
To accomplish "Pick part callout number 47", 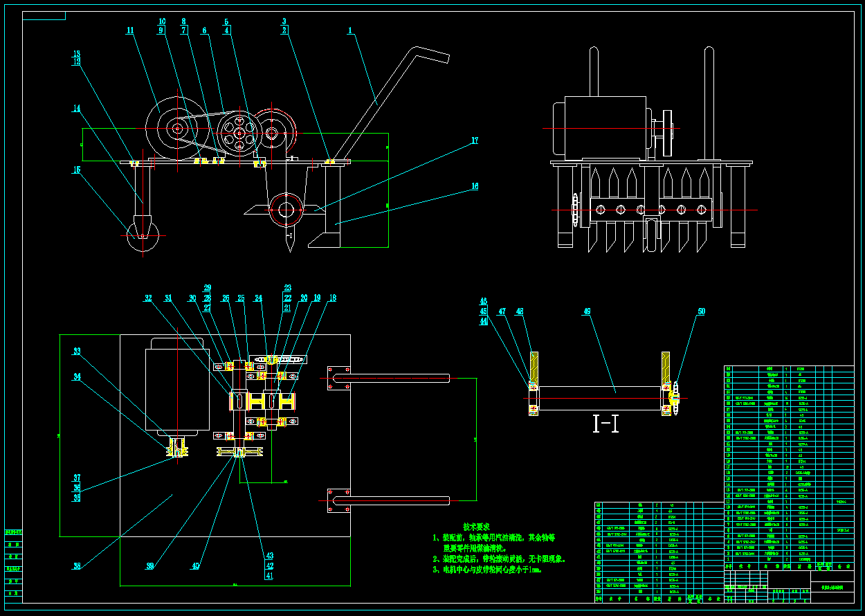I will click(x=502, y=311).
